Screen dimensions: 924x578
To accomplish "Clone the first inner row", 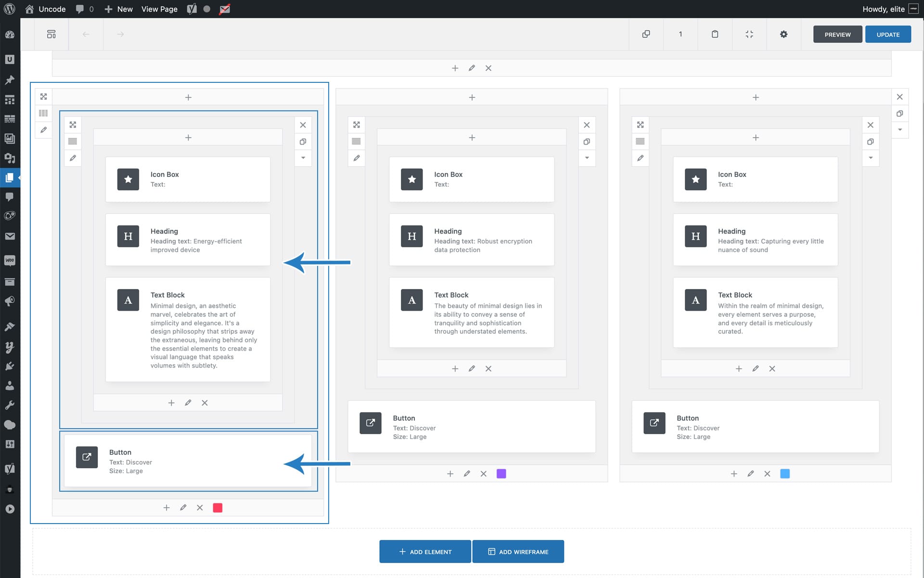I will click(x=303, y=142).
